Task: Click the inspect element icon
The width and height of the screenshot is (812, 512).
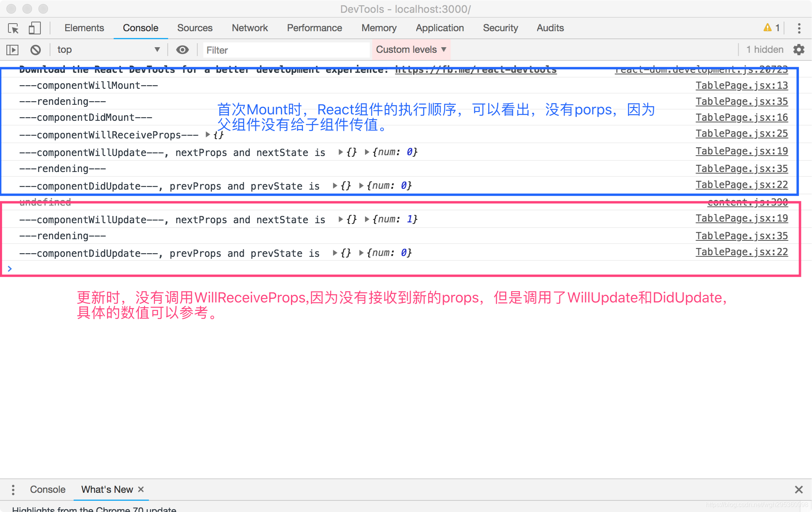Action: pyautogui.click(x=13, y=28)
